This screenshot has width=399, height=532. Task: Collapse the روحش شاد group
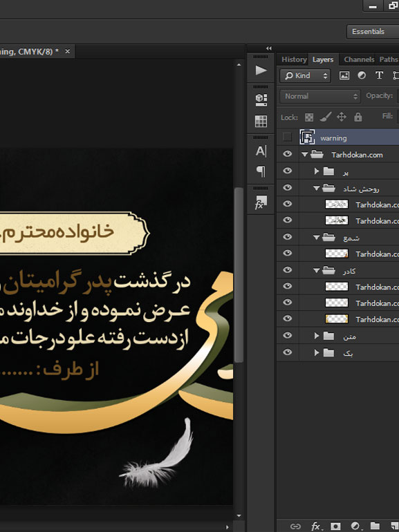click(317, 188)
